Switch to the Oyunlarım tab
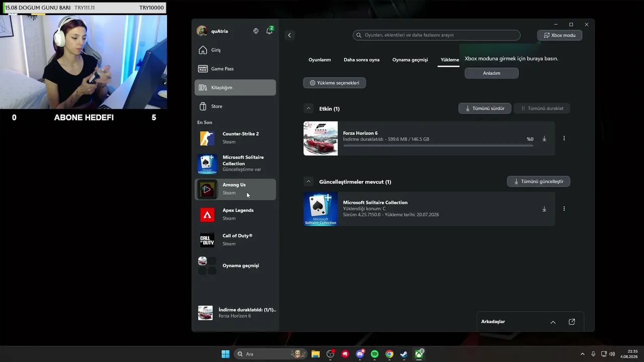 click(x=319, y=60)
